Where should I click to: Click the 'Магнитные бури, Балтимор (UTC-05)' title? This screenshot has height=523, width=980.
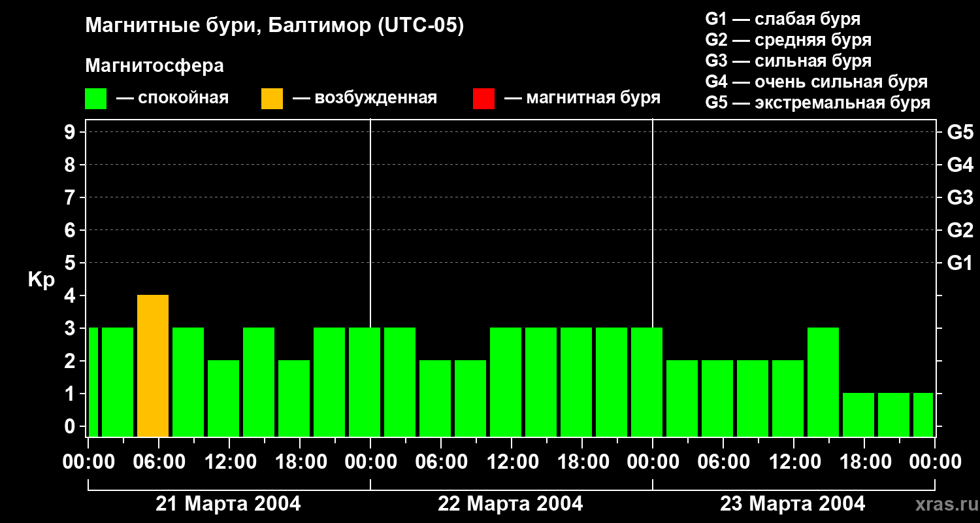(x=274, y=26)
